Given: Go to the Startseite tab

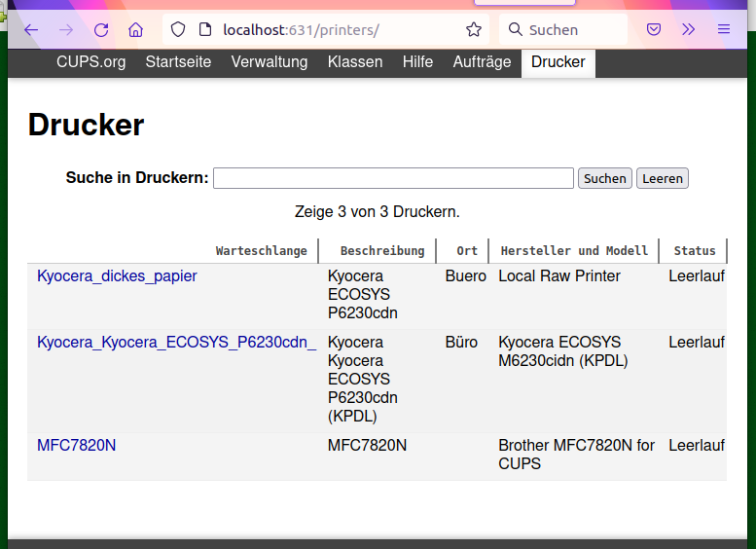Looking at the screenshot, I should coord(178,61).
